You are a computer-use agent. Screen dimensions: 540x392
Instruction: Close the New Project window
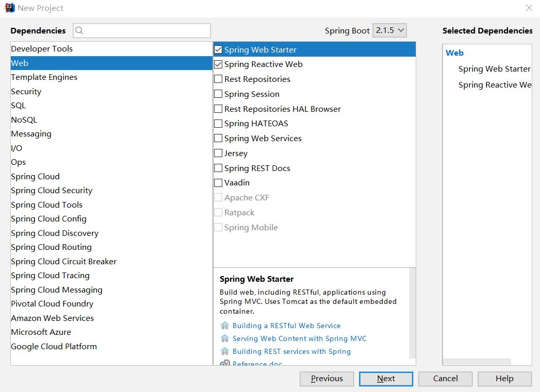(529, 8)
